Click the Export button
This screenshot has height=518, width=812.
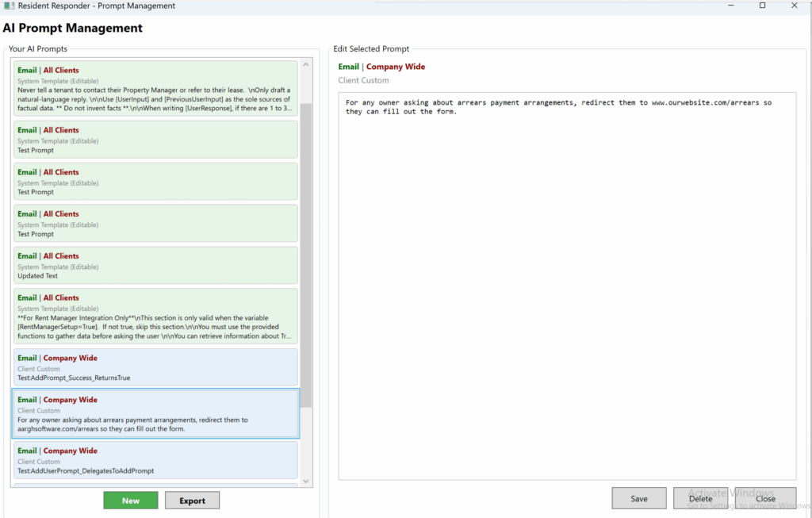192,501
